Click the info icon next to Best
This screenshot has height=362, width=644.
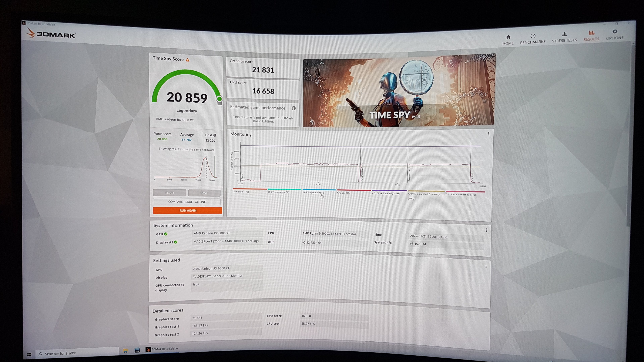pos(215,135)
